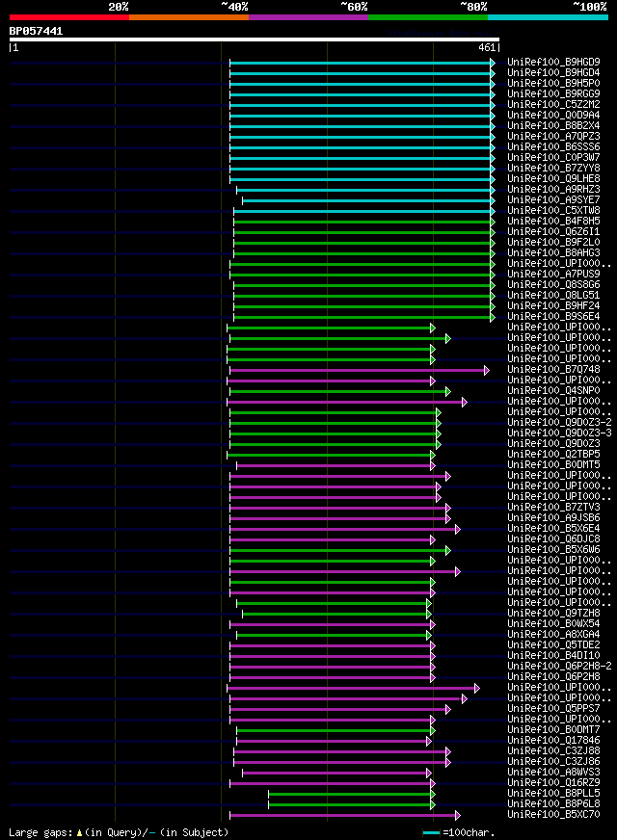Click the green ~80% identity legend segment
This screenshot has height=840, width=617.
(x=428, y=17)
